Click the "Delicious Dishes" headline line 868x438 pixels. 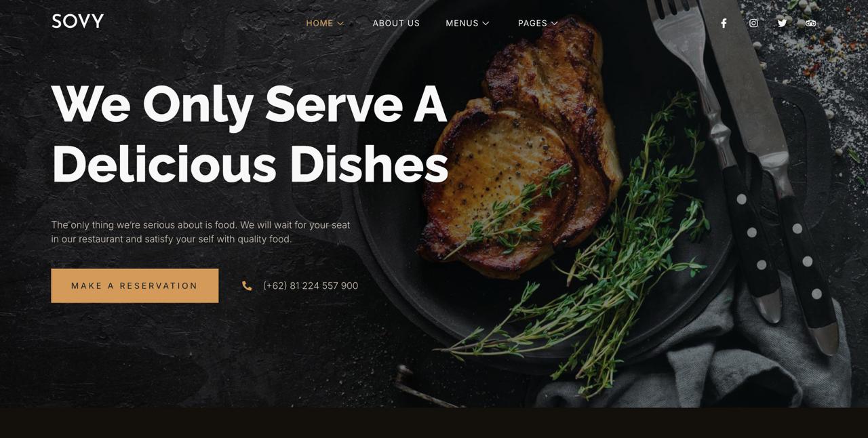click(x=250, y=163)
